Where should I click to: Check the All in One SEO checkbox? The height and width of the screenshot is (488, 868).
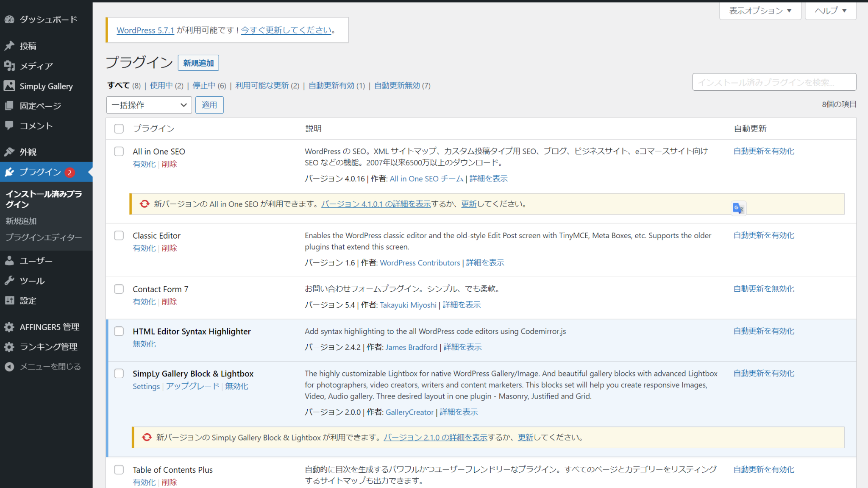pyautogui.click(x=119, y=151)
